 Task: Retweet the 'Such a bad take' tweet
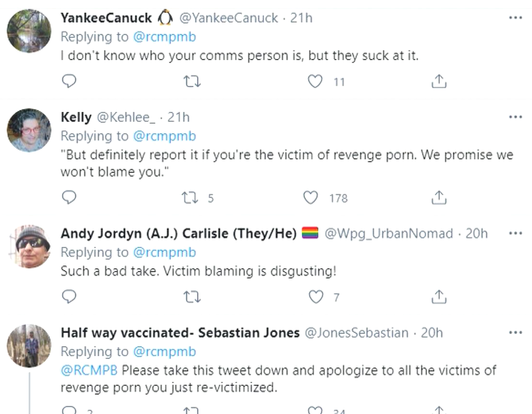(192, 296)
